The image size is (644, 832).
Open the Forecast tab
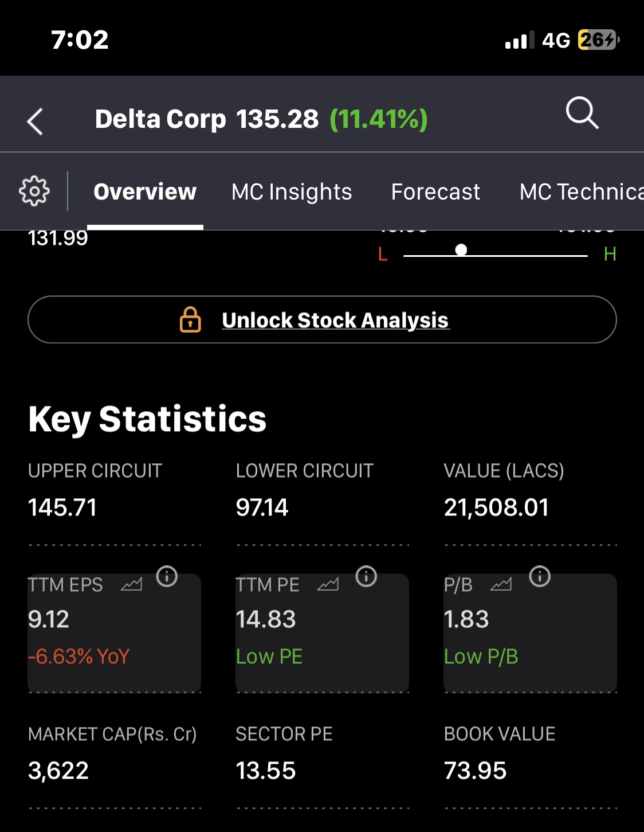tap(435, 192)
